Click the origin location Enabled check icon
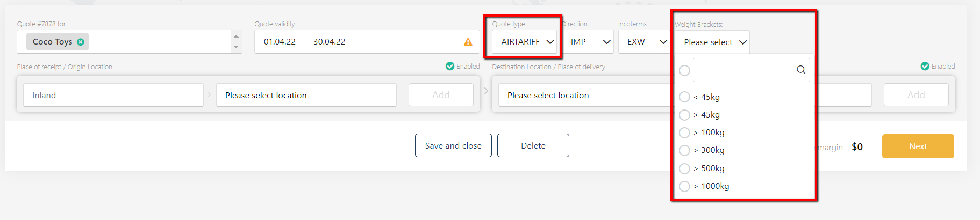The width and height of the screenshot is (980, 220). (450, 66)
